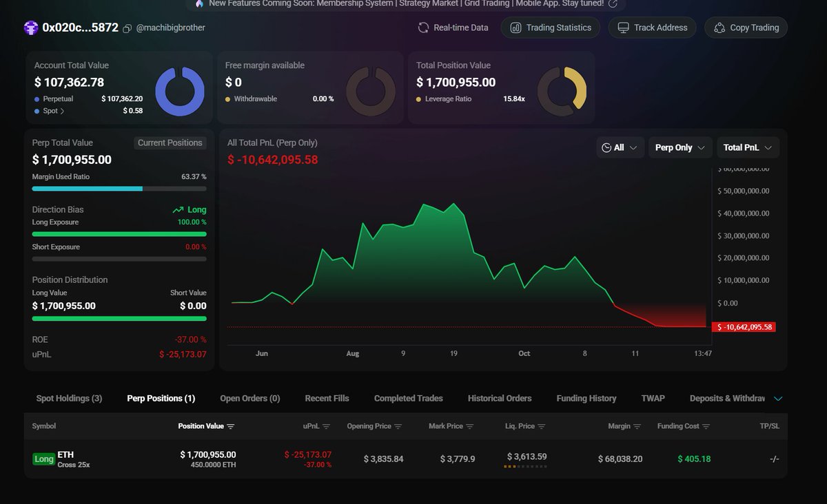Screen dimensions: 827x504
Task: Click the @machibigbrother profile link
Action: pos(170,28)
